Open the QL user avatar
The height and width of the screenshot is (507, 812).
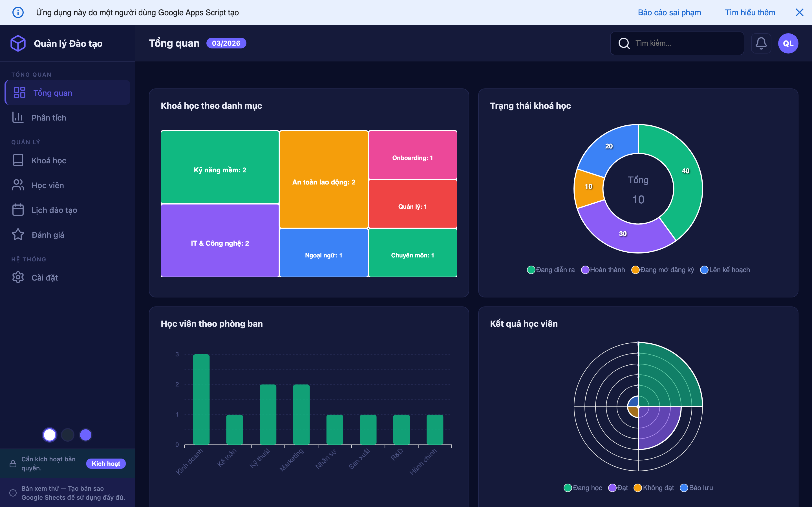(788, 43)
